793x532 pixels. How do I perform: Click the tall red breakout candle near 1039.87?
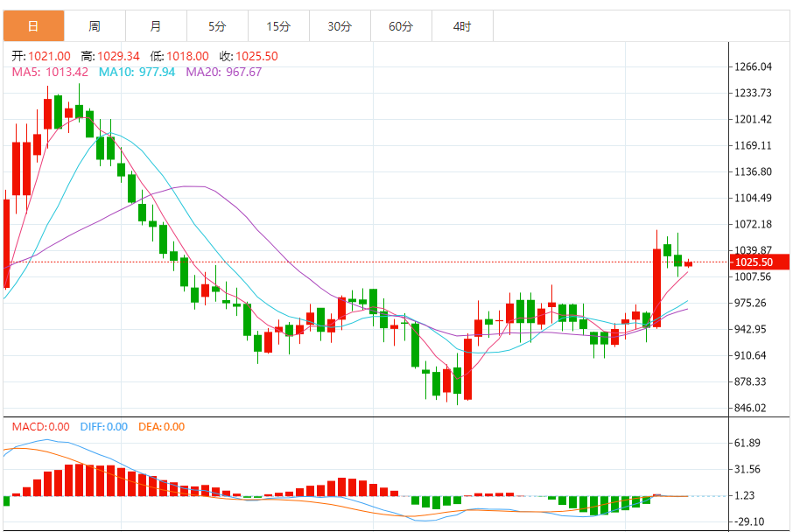(657, 288)
